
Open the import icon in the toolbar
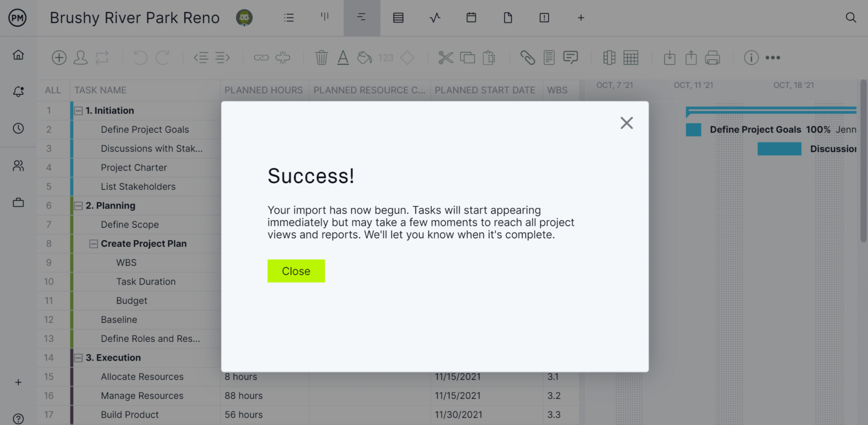coord(669,57)
